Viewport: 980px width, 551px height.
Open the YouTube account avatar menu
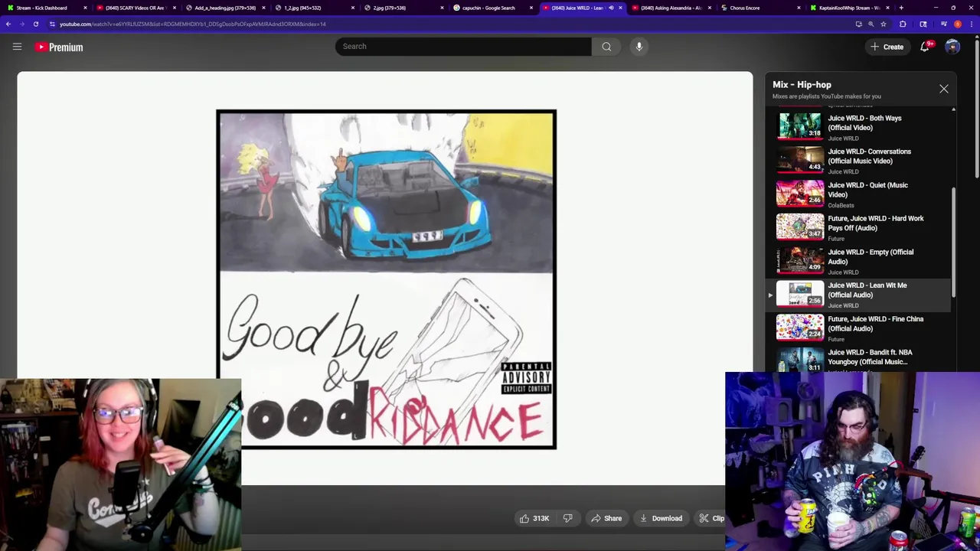point(952,47)
